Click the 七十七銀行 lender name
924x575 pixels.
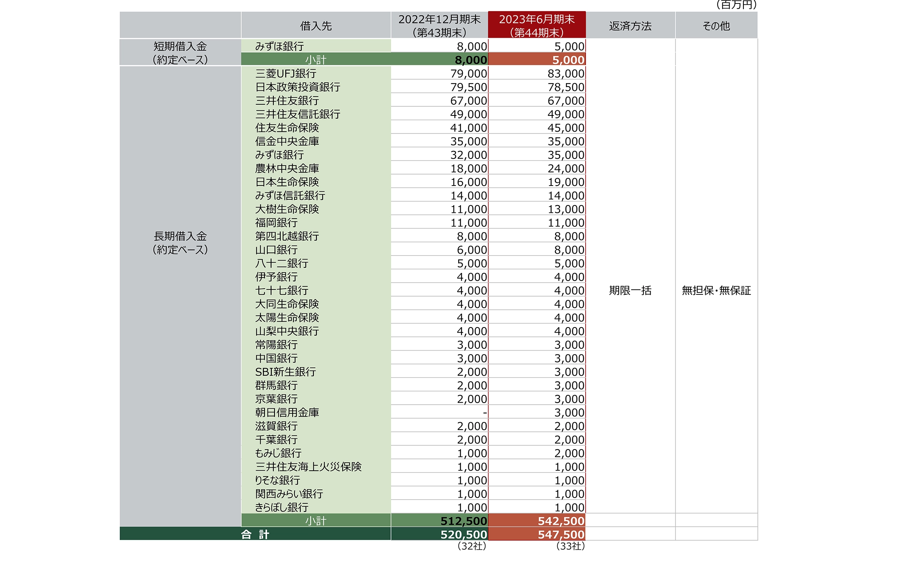[x=281, y=290]
